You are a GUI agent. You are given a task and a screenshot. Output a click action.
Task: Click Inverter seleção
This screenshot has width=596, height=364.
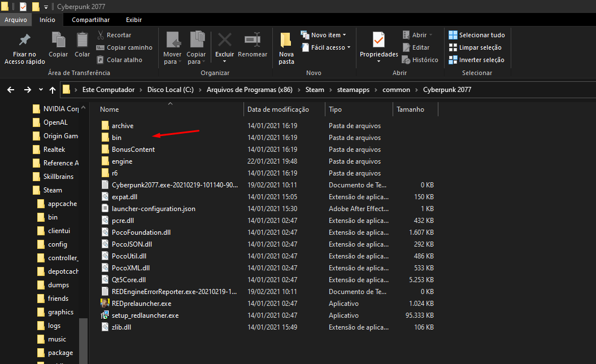coord(477,60)
